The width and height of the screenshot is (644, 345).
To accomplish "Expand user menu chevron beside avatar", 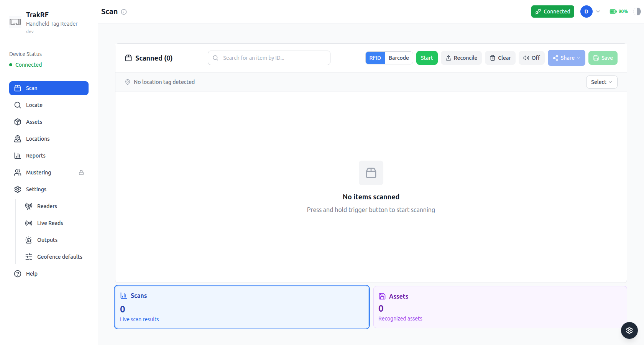I will click(x=598, y=11).
